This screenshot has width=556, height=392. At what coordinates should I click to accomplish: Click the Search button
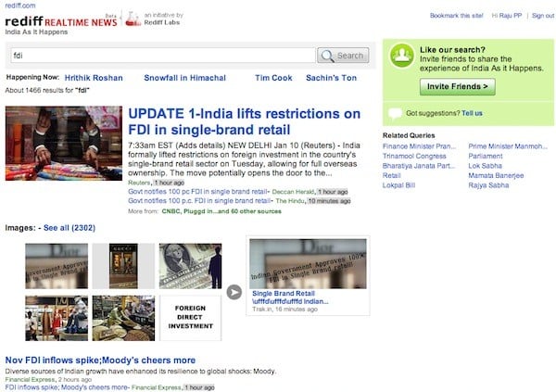pos(343,56)
